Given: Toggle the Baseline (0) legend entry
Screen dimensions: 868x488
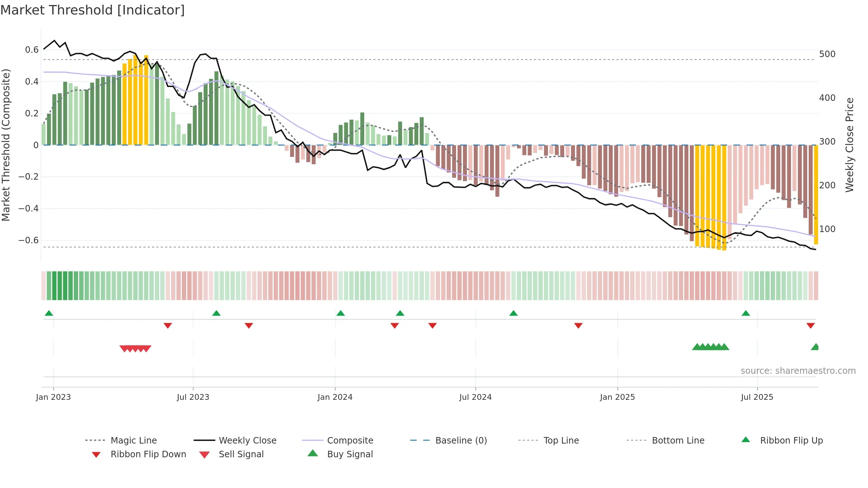Looking at the screenshot, I should pos(448,440).
